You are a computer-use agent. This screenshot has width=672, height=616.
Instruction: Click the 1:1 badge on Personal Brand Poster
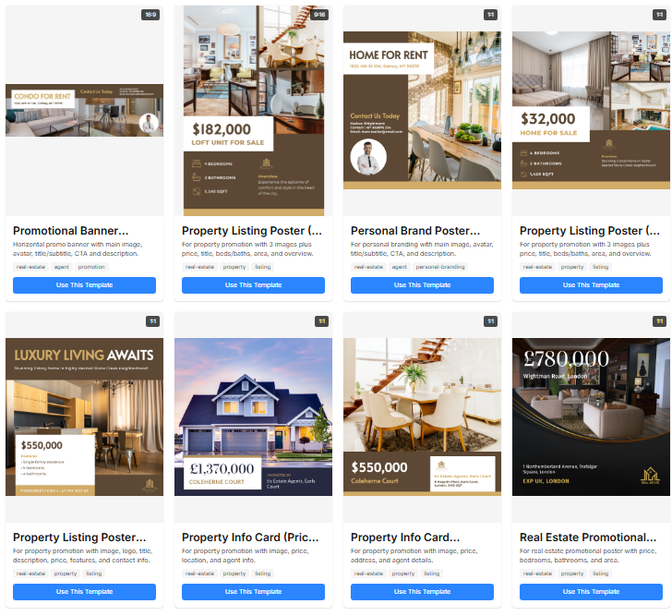pyautogui.click(x=491, y=15)
